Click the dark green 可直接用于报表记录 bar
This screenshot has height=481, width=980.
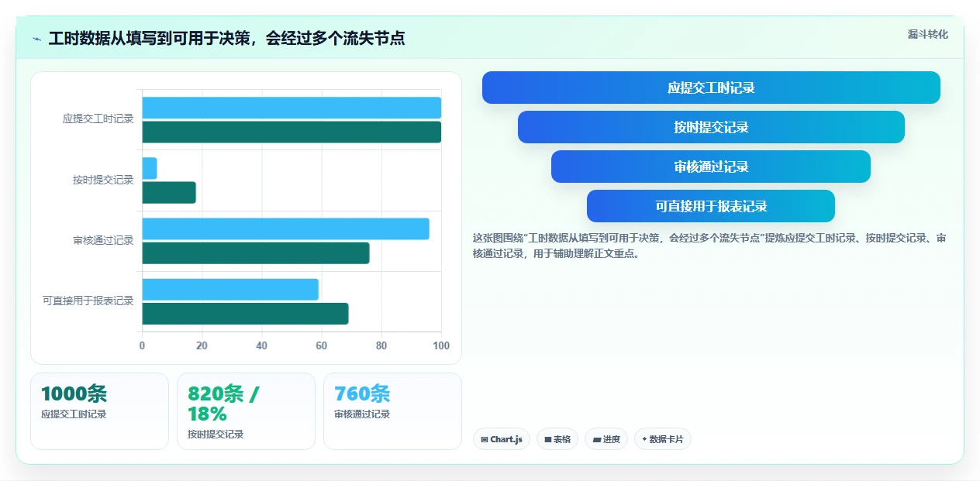pos(245,313)
